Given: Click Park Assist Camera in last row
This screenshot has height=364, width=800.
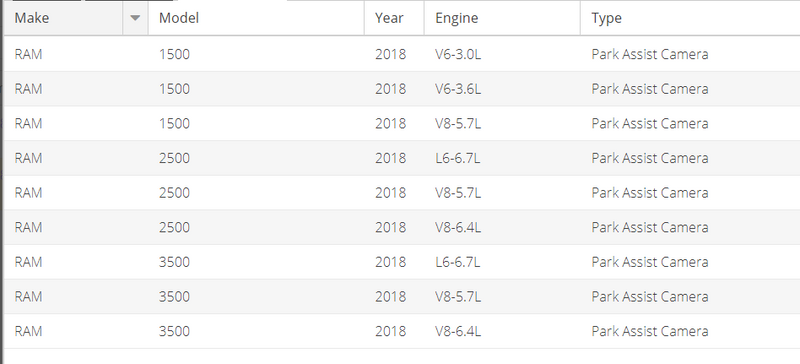Looking at the screenshot, I should (649, 331).
